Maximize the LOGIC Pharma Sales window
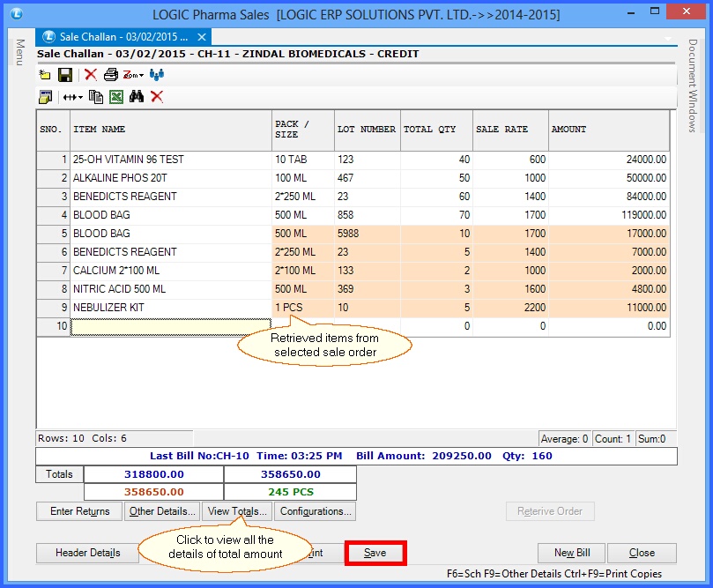The height and width of the screenshot is (588, 713). pos(655,11)
